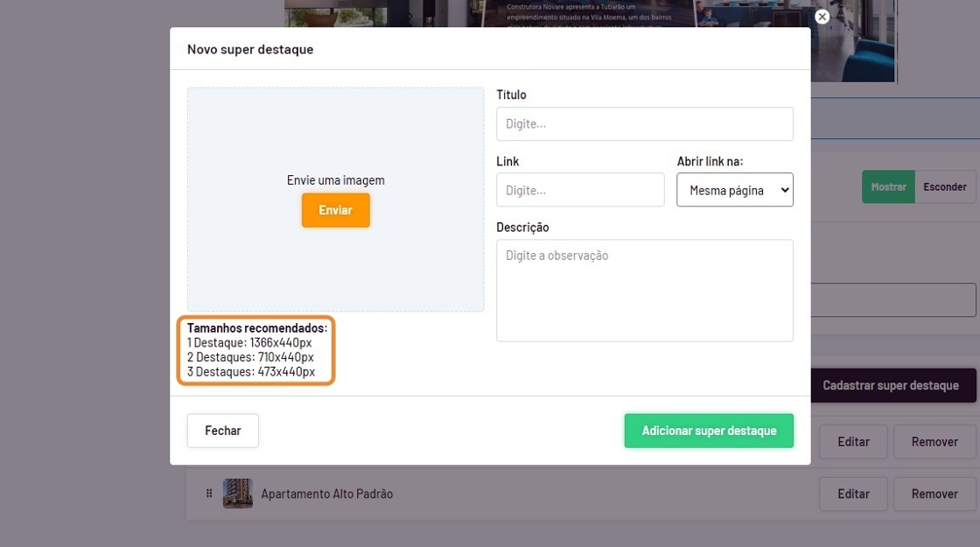Open the 'Abrir link na' dropdown

click(x=734, y=190)
